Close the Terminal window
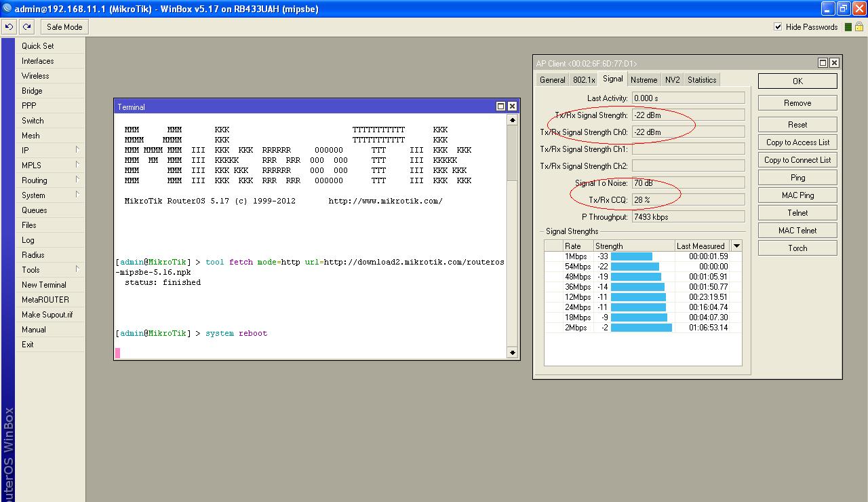 click(512, 107)
